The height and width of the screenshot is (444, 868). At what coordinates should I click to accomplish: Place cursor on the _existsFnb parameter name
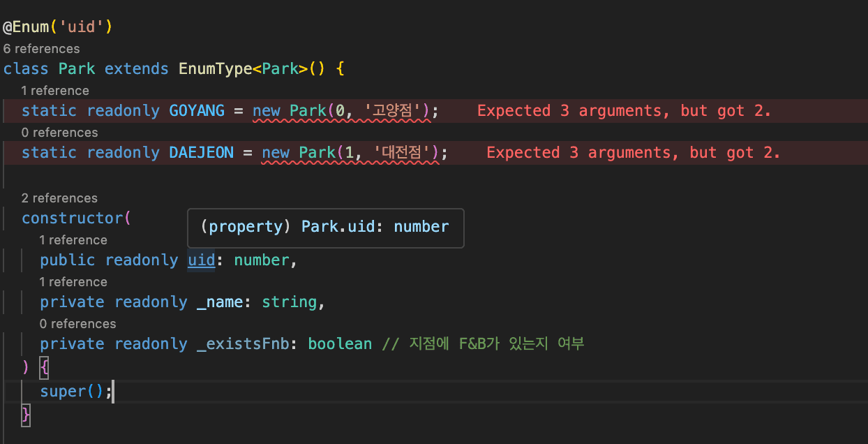click(x=248, y=344)
